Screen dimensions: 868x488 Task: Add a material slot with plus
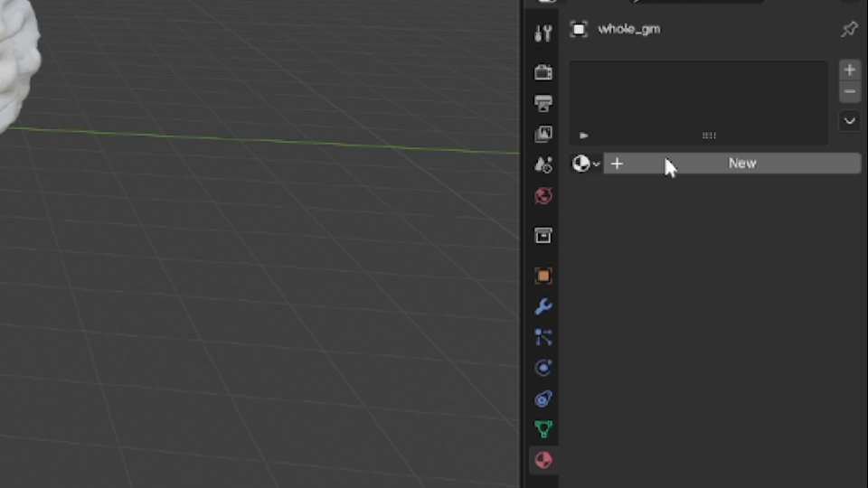850,70
